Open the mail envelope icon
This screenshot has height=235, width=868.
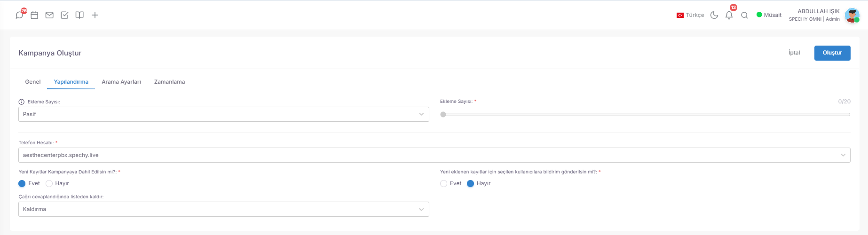pyautogui.click(x=49, y=15)
